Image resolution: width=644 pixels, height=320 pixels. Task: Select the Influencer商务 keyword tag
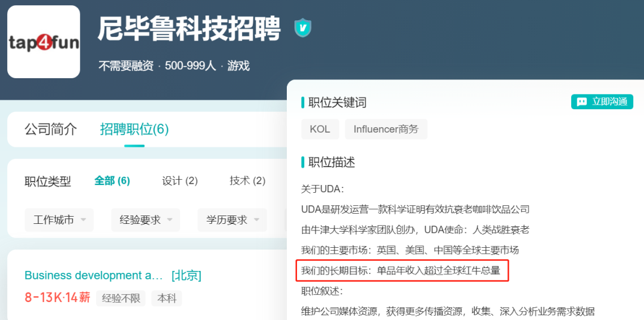[x=386, y=129]
